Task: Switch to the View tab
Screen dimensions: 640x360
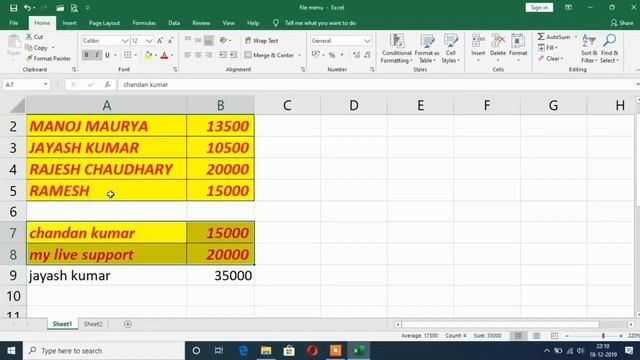Action: (228, 23)
